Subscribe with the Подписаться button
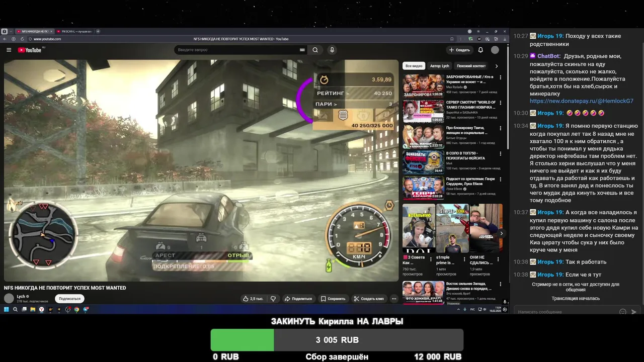Image resolution: width=644 pixels, height=362 pixels. (69, 299)
